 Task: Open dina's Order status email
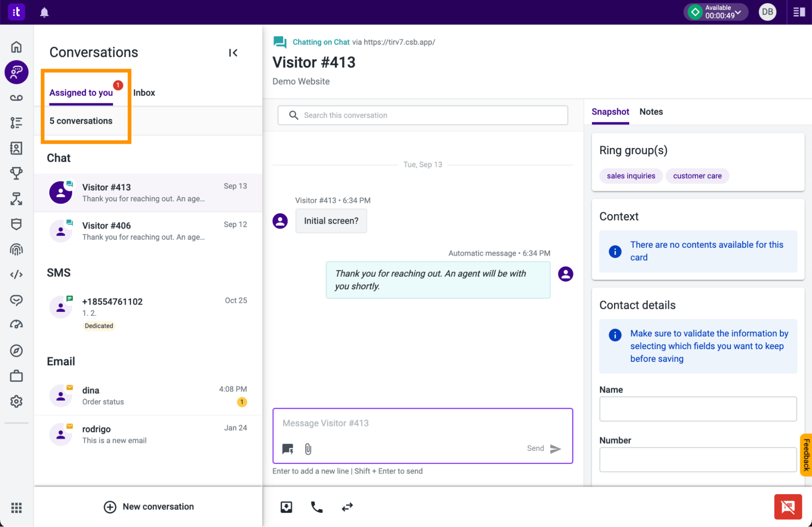(x=148, y=396)
